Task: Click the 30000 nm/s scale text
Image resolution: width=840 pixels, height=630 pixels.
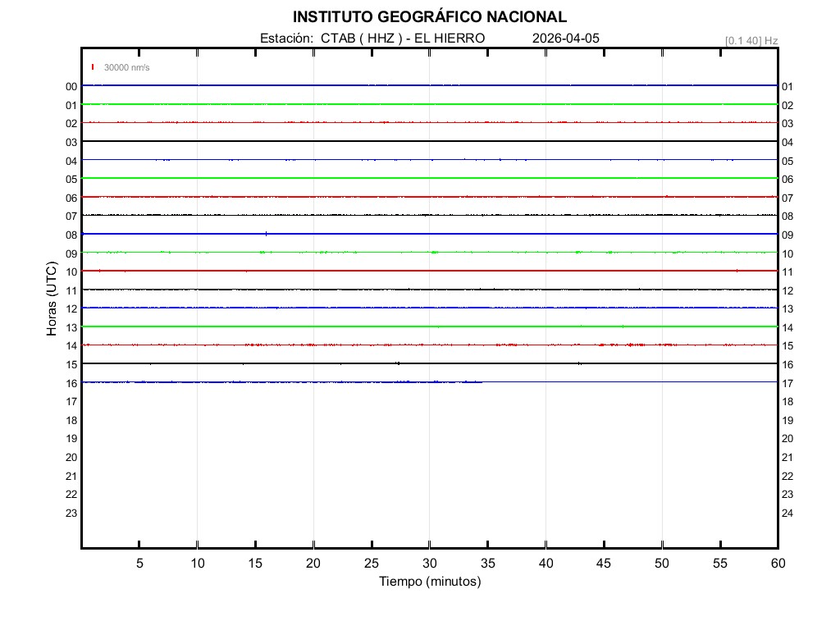Action: click(x=126, y=67)
